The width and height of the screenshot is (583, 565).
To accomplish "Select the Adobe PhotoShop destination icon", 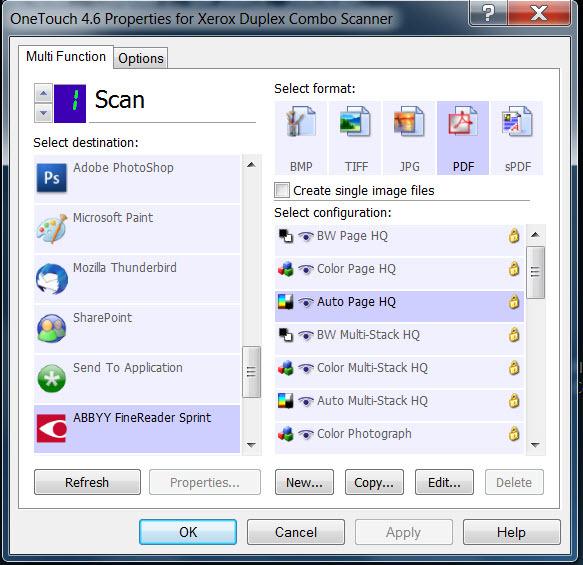I will click(x=52, y=178).
